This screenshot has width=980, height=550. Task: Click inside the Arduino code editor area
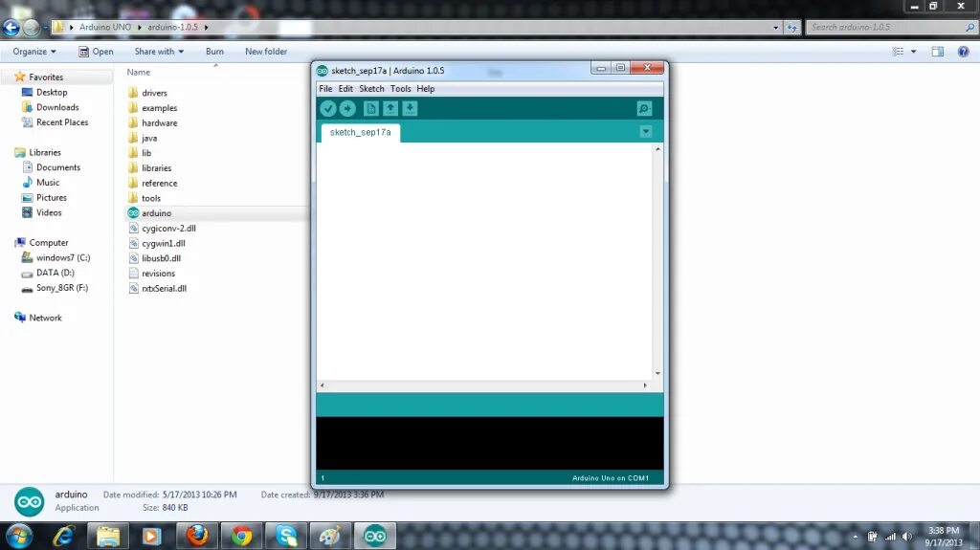(x=484, y=260)
